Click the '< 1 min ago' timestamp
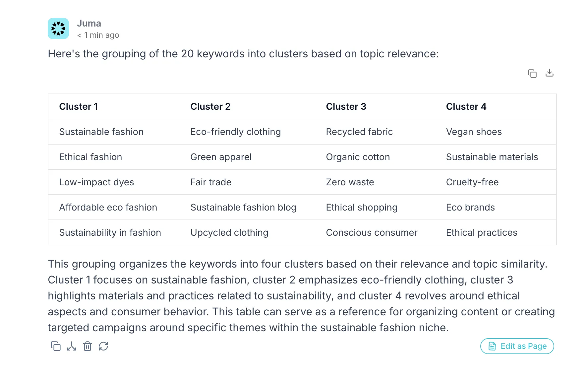This screenshot has width=588, height=374. pos(98,35)
